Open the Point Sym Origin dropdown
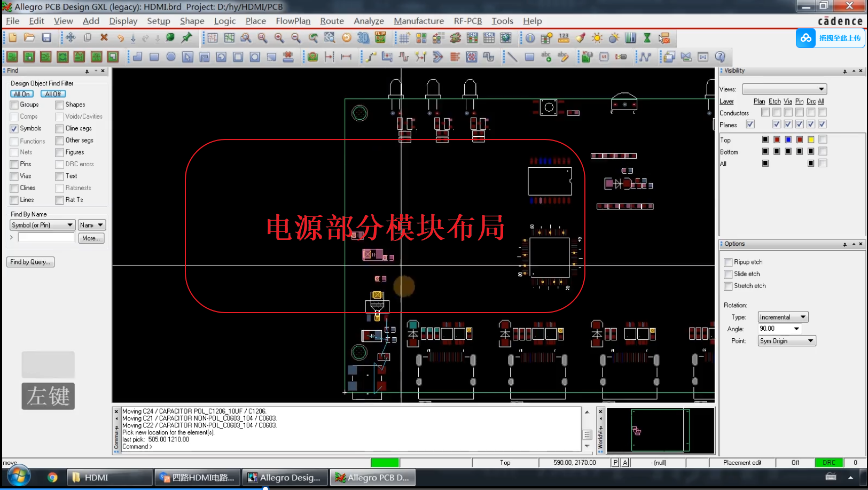This screenshot has height=490, width=868. pos(786,341)
